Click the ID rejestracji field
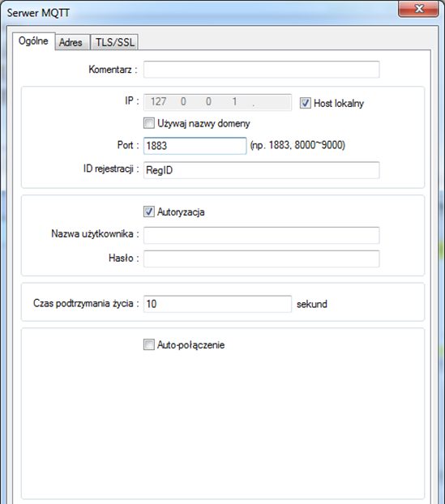Screen dimensions: 445x504 pyautogui.click(x=261, y=170)
